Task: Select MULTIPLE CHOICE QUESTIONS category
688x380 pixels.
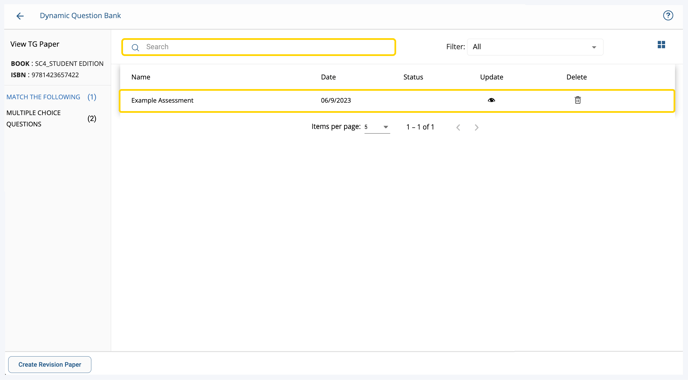Action: [x=33, y=118]
